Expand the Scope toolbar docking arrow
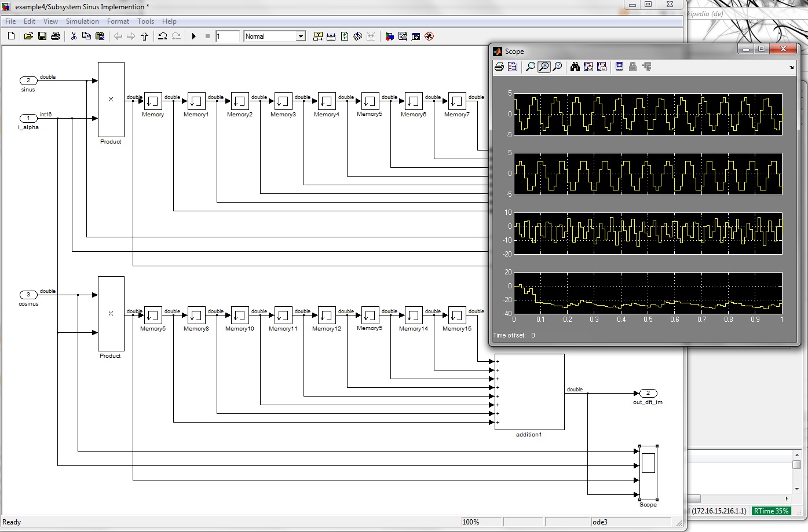This screenshot has width=808, height=532. pyautogui.click(x=791, y=68)
